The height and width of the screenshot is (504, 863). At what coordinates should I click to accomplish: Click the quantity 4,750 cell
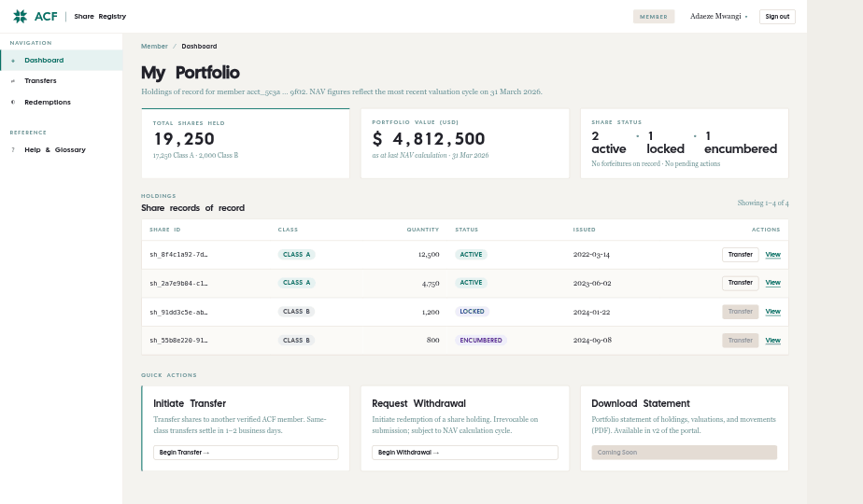431,284
